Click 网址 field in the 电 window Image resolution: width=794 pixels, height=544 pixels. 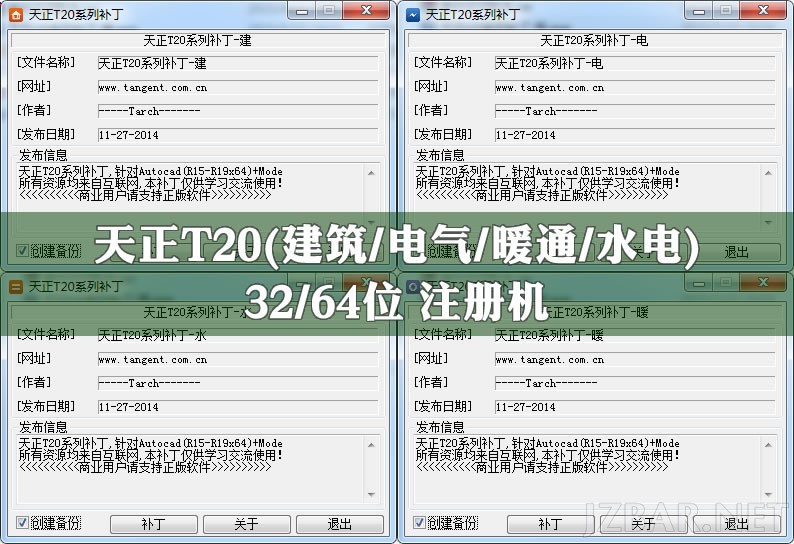click(635, 87)
